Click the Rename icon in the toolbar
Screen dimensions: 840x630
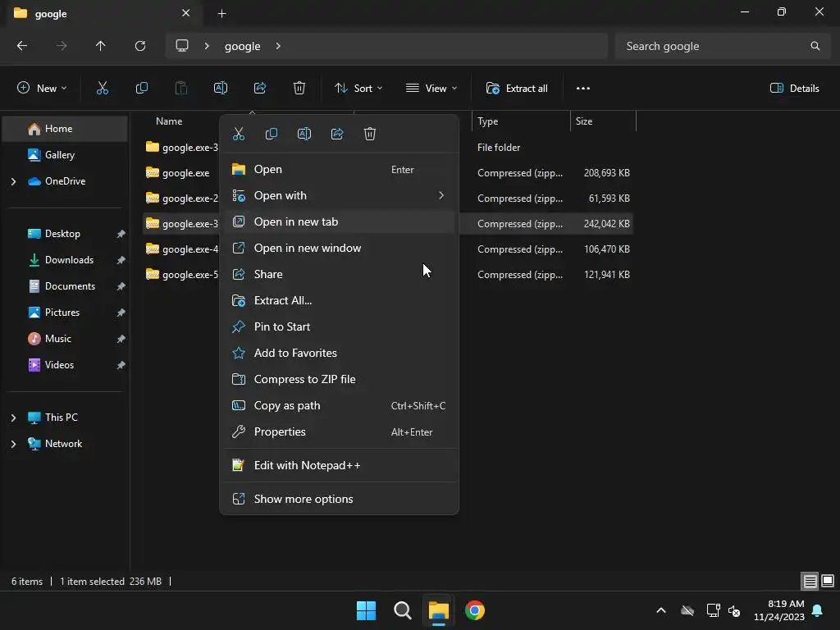[221, 89]
